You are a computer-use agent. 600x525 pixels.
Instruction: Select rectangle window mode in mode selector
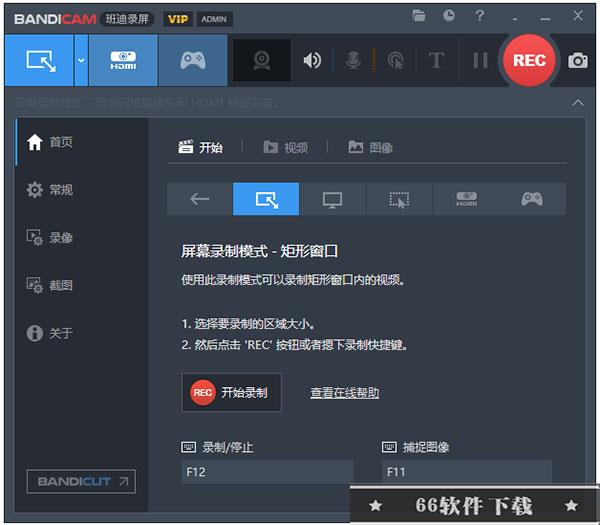click(x=266, y=199)
